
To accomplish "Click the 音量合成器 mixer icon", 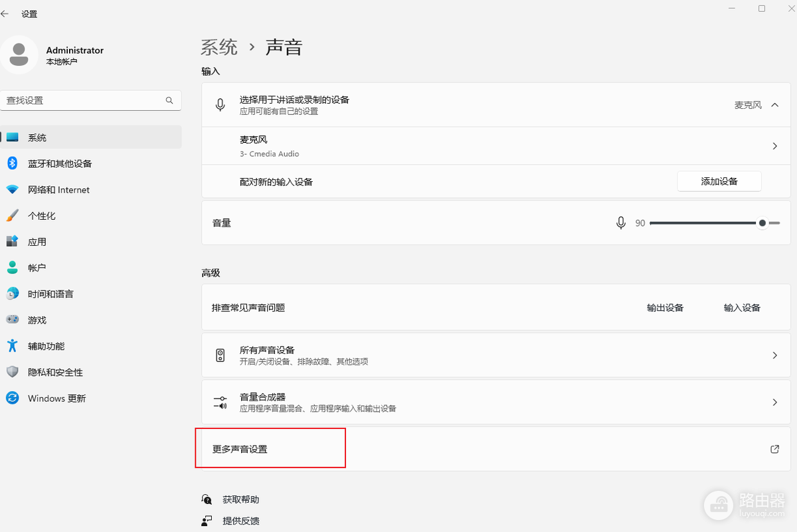I will (x=221, y=402).
